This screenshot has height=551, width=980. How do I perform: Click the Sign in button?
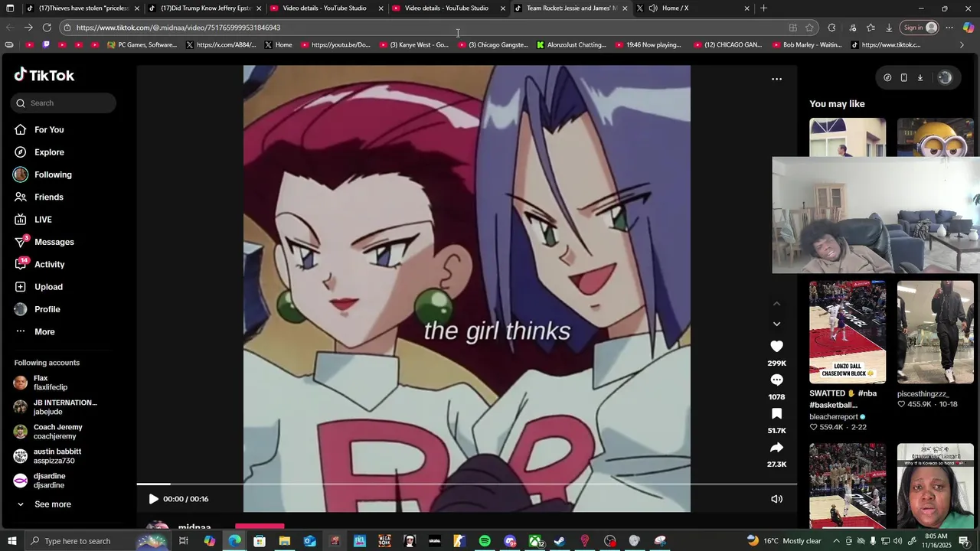[920, 28]
